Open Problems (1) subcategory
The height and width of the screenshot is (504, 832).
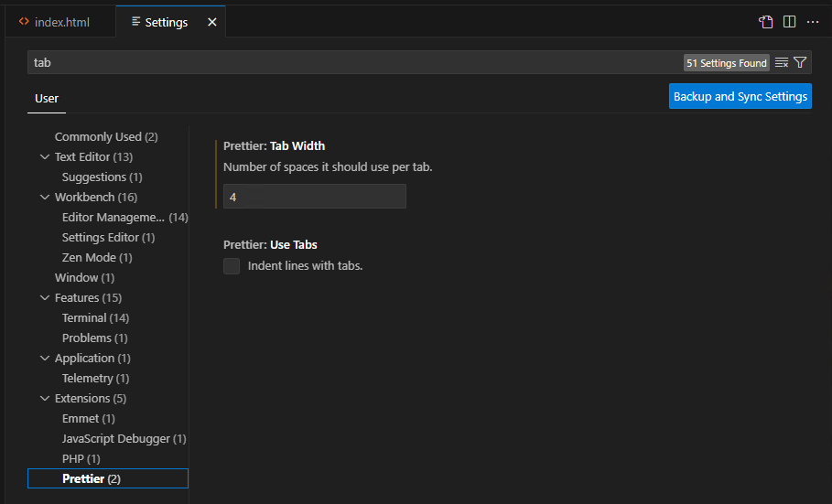[94, 338]
